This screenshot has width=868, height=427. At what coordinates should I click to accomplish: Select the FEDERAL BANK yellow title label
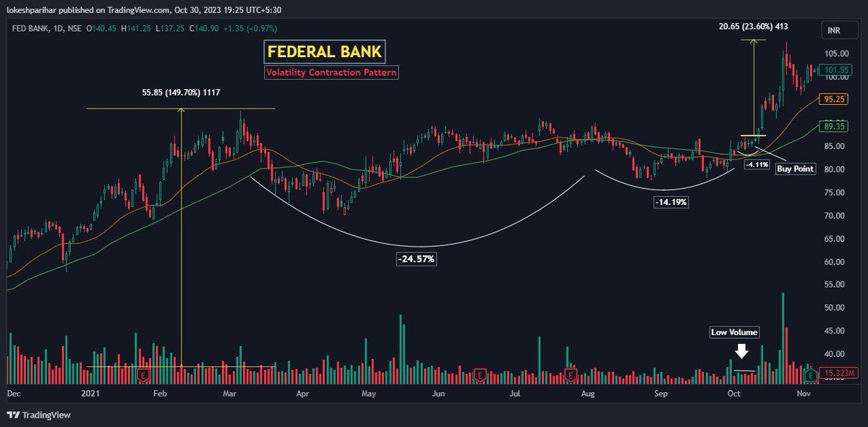pyautogui.click(x=323, y=51)
